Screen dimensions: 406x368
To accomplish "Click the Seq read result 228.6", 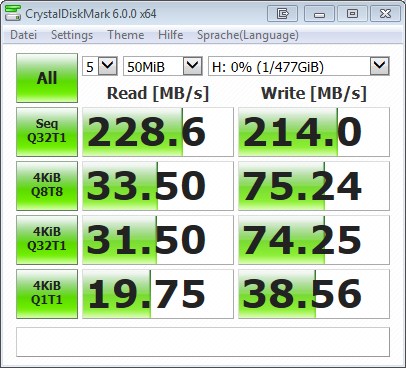I will pyautogui.click(x=158, y=132).
